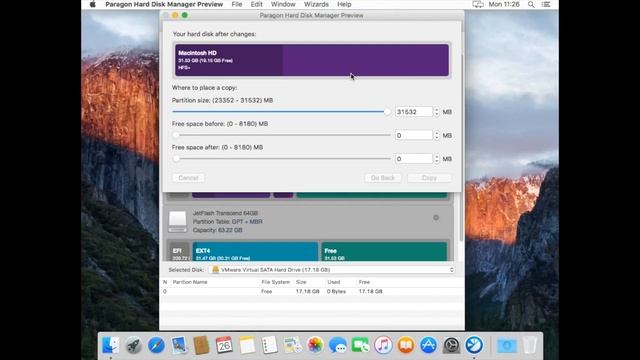Open Notification Center list icon
The image size is (640, 360).
546,4
